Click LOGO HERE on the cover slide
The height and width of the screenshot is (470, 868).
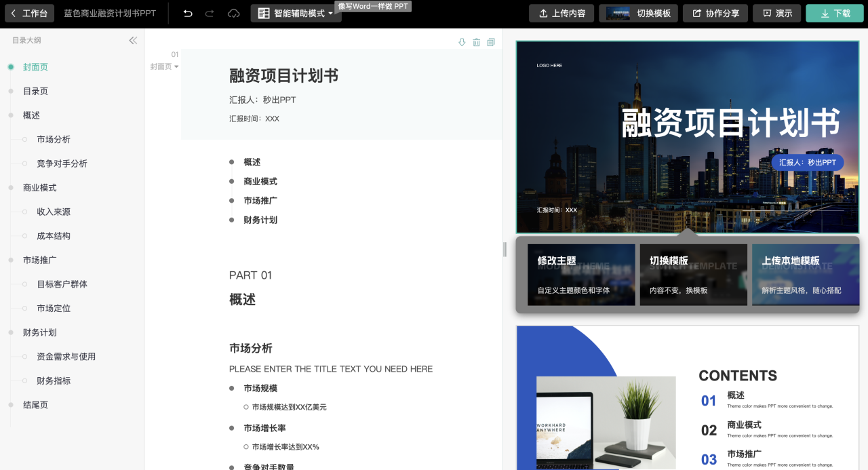coord(549,66)
